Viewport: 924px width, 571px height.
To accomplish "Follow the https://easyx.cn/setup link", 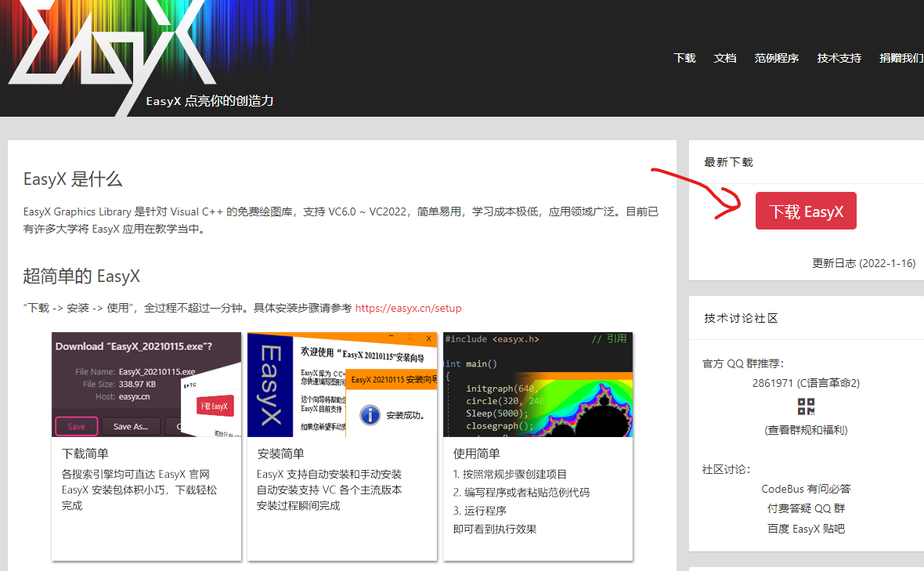I will pyautogui.click(x=408, y=308).
